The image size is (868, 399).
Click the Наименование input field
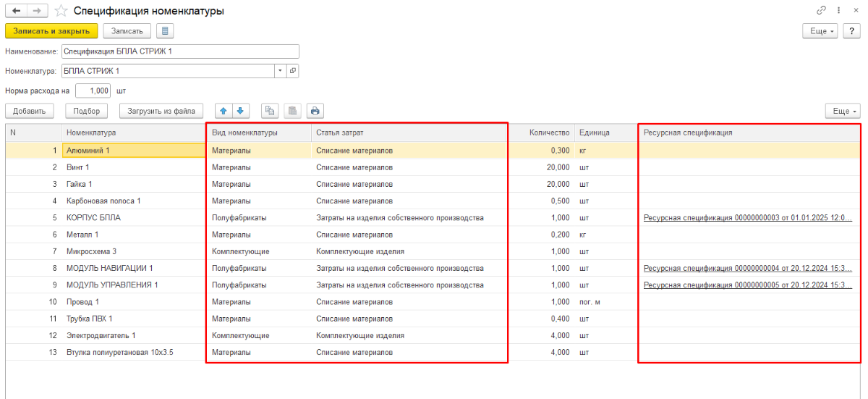click(179, 51)
